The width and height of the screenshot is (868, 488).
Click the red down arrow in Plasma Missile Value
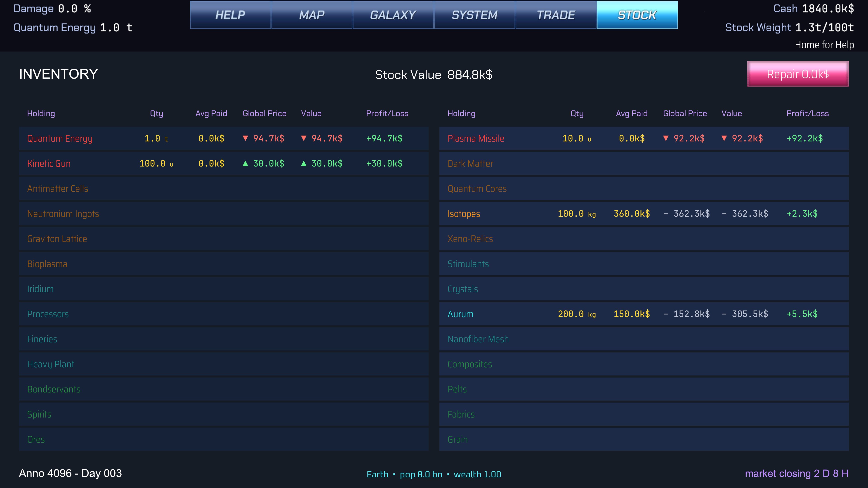(x=724, y=138)
